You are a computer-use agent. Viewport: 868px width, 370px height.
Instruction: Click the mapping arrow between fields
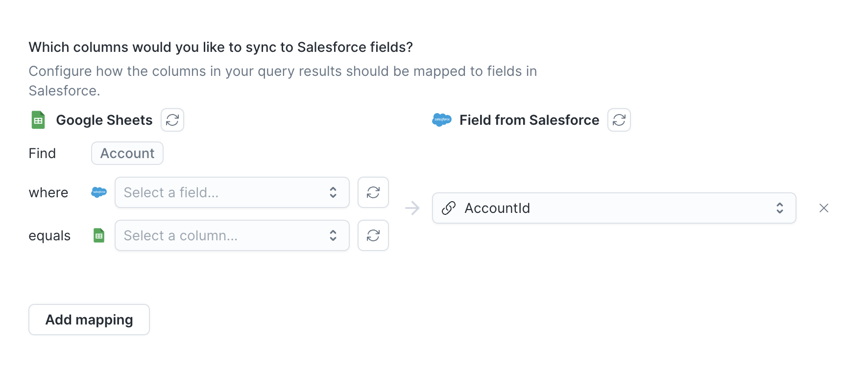pyautogui.click(x=412, y=208)
